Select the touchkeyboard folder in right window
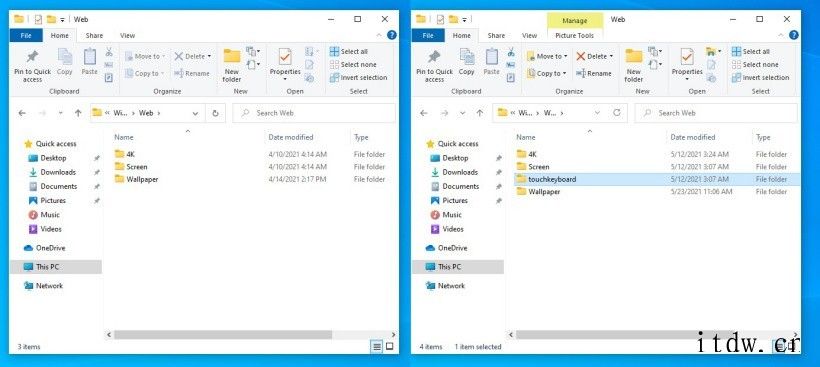The image size is (820, 367). coord(656,179)
